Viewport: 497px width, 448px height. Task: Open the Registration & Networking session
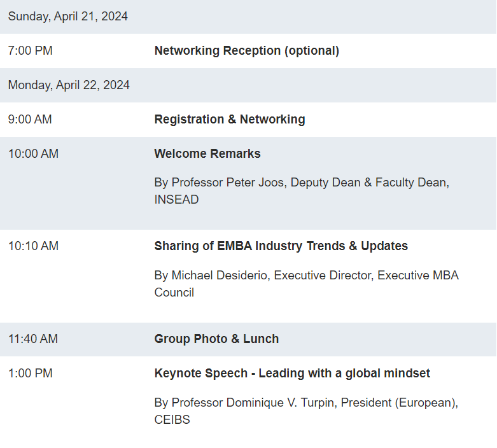[x=230, y=120]
